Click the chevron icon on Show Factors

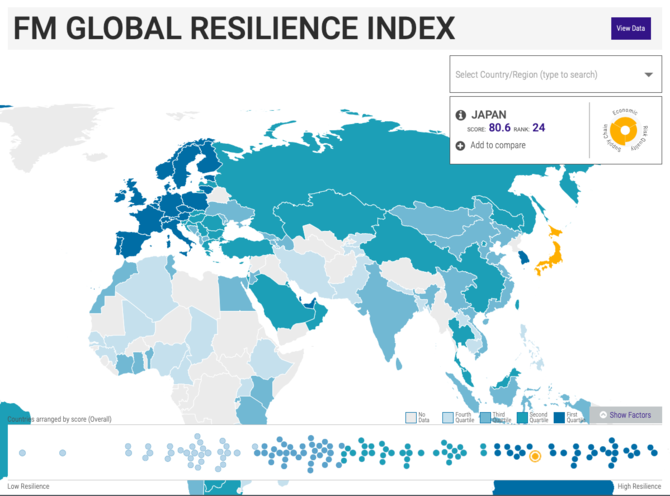click(603, 415)
